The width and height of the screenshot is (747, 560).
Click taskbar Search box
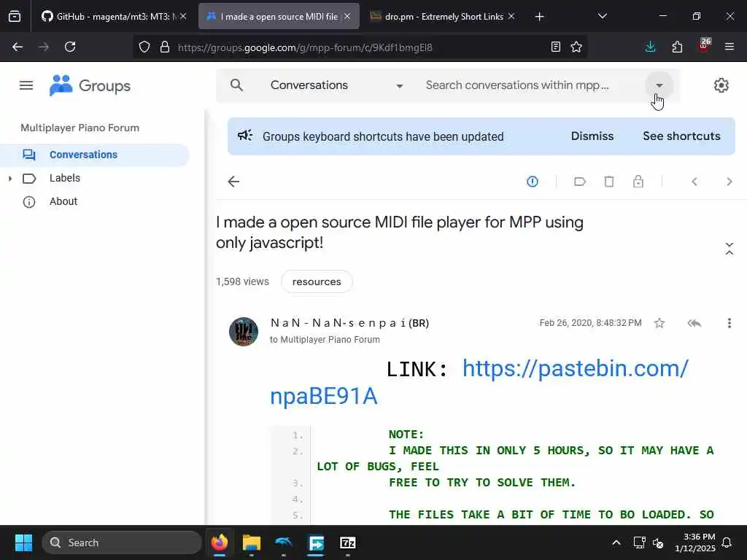pos(123,542)
